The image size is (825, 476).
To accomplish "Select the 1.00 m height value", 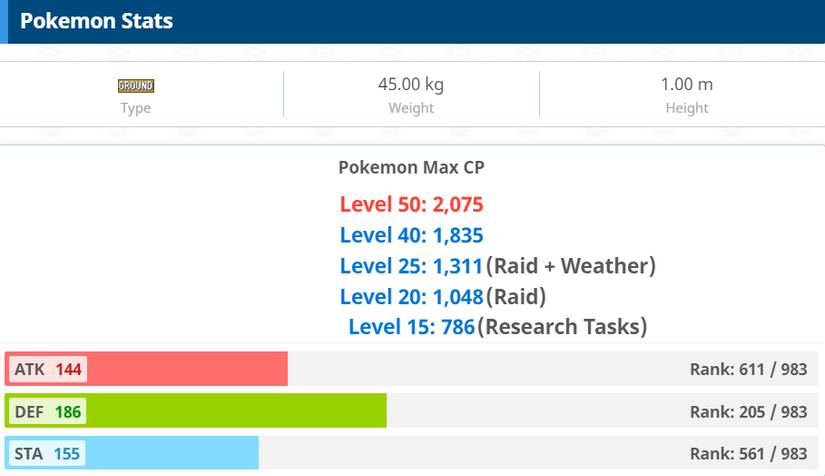I will click(687, 84).
